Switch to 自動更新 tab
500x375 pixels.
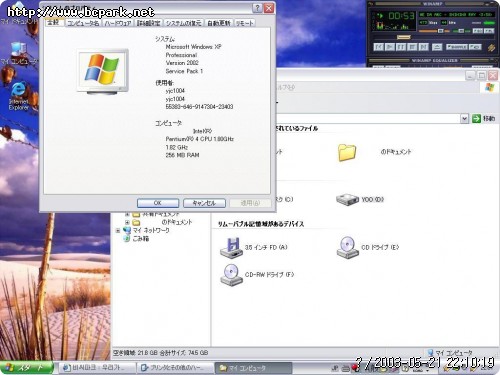coord(219,23)
